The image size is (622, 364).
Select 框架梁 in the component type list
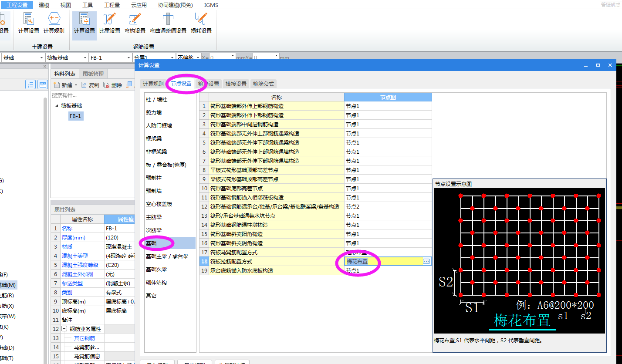(170, 138)
